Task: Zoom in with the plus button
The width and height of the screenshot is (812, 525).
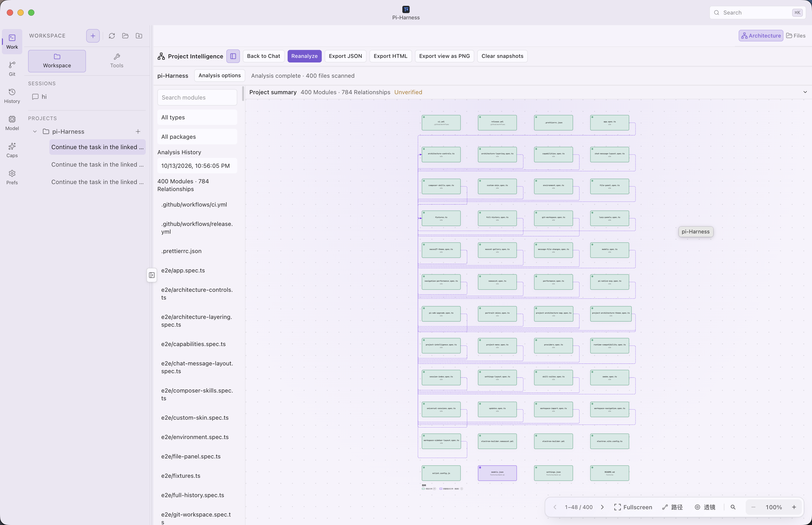Action: pos(794,507)
